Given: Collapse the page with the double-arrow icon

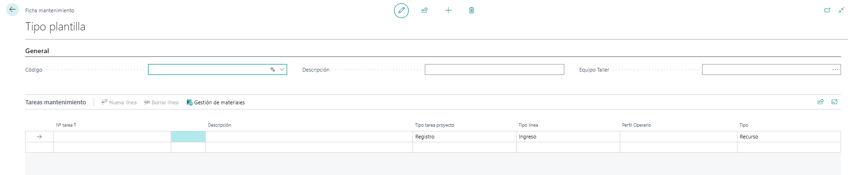Looking at the screenshot, I should tap(842, 10).
